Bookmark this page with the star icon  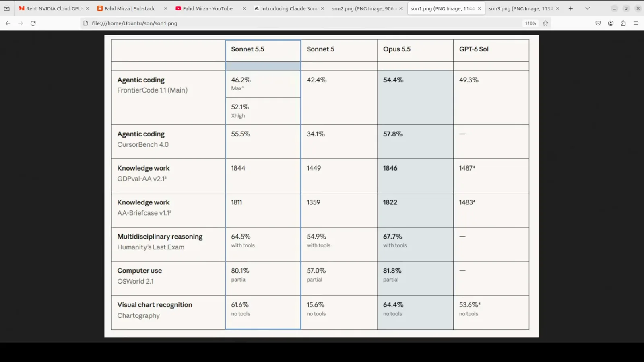coord(545,23)
